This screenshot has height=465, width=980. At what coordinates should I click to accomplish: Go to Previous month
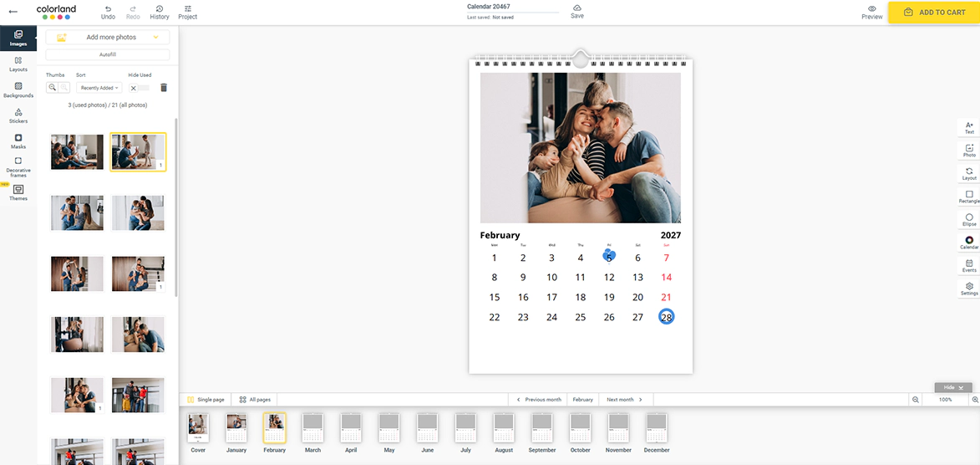pyautogui.click(x=537, y=399)
